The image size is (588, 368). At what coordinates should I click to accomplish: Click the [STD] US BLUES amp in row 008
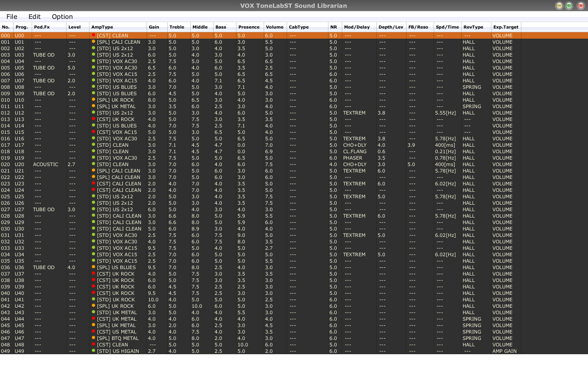click(x=117, y=87)
